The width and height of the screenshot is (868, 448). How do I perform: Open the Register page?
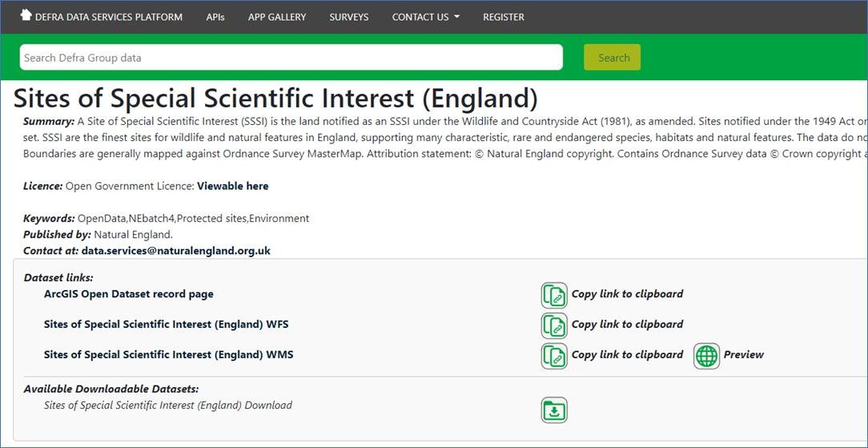(504, 17)
